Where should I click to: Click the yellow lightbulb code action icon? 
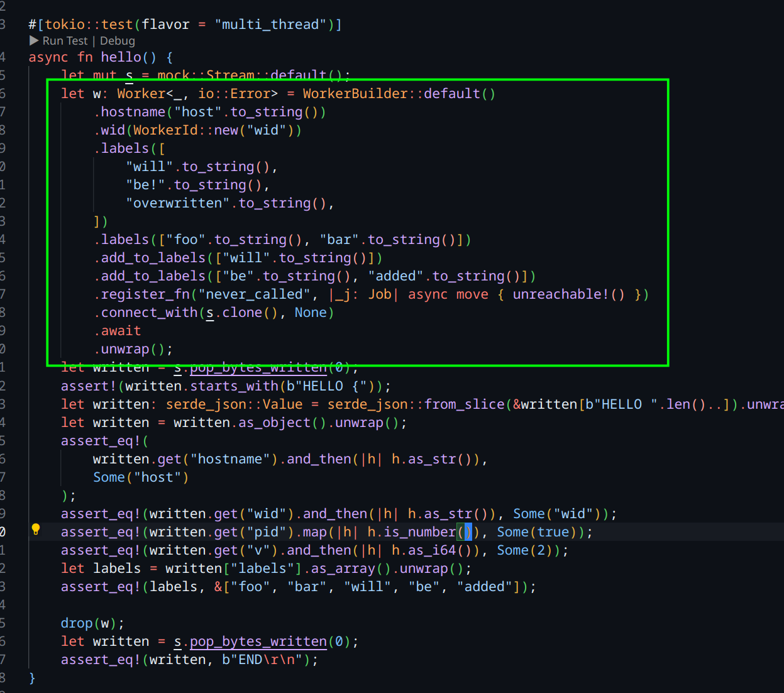tap(36, 529)
